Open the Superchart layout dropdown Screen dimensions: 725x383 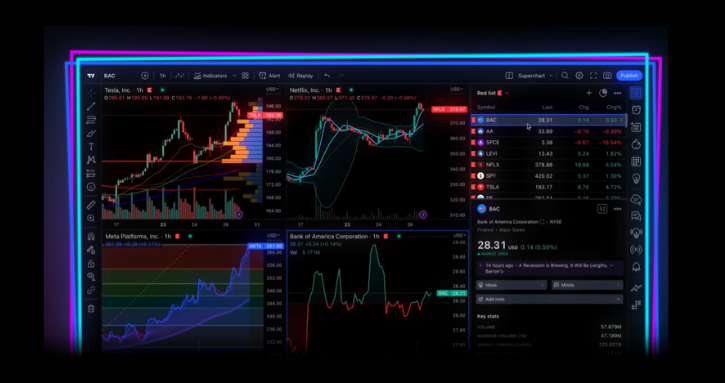pos(535,76)
